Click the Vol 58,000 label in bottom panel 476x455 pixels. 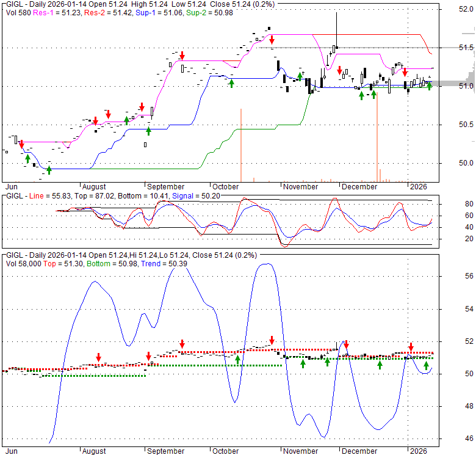tap(26, 263)
